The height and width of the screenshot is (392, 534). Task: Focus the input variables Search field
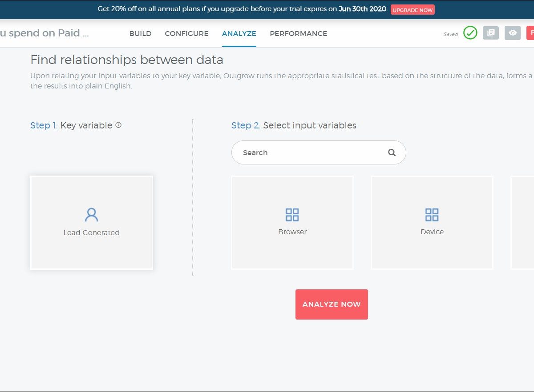pyautogui.click(x=311, y=152)
